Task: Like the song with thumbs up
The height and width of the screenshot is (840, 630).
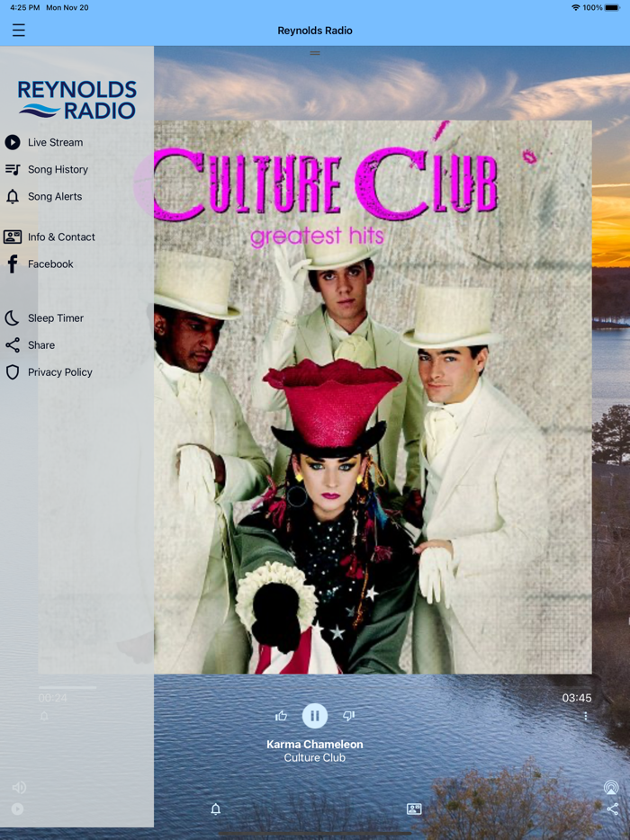Action: coord(281,716)
